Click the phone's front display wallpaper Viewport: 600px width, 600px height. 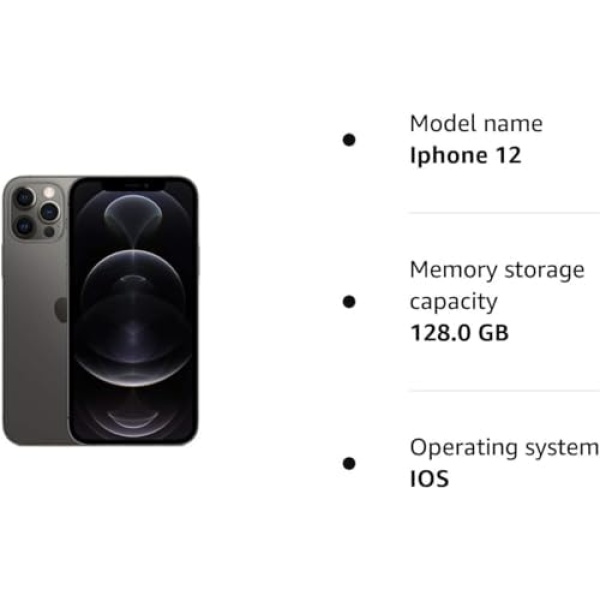tap(133, 311)
